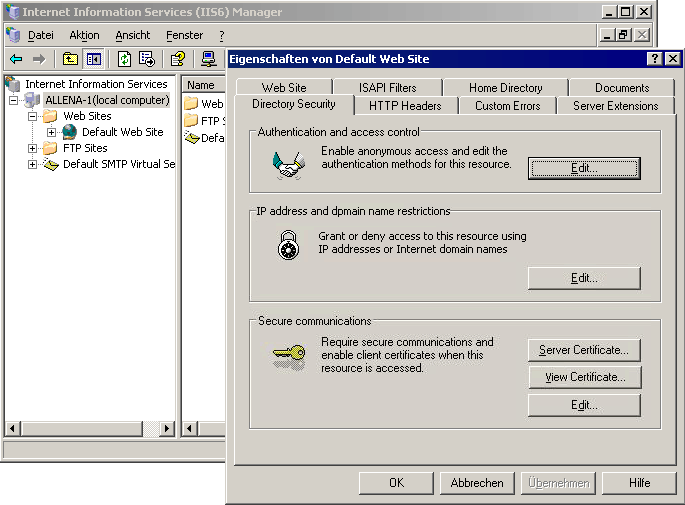Click the handshake authentication icon
685x505 pixels.
click(x=288, y=165)
